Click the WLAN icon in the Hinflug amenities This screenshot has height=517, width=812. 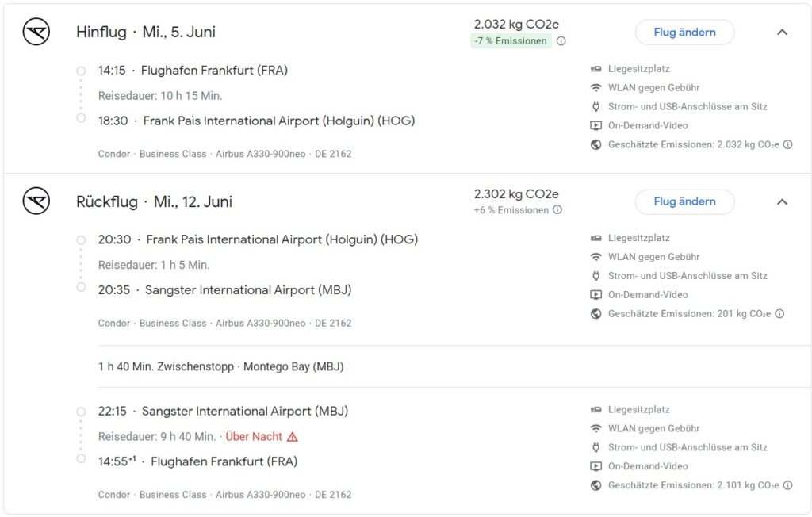click(596, 88)
